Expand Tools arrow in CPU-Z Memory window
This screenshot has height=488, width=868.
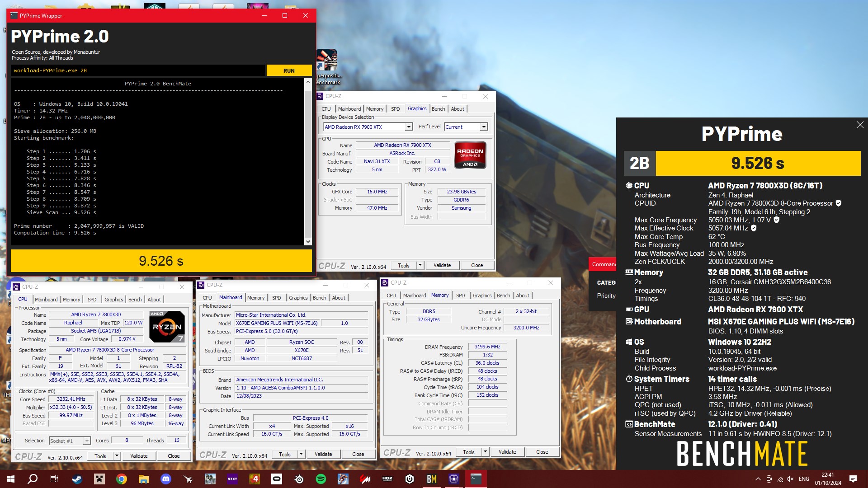click(x=485, y=452)
